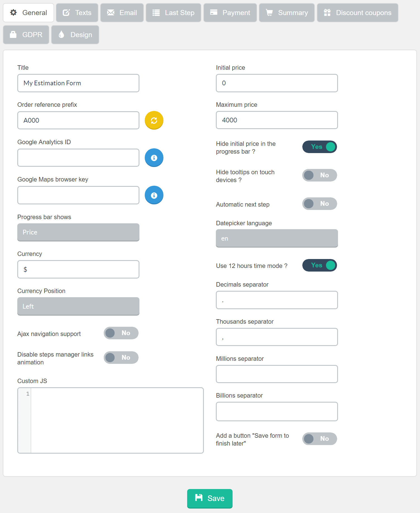Open the Datepicker language selector

pos(276,238)
